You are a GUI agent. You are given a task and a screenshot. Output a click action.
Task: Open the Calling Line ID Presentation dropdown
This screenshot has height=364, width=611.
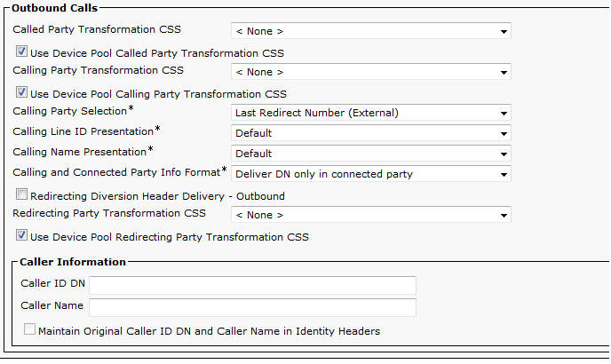370,133
